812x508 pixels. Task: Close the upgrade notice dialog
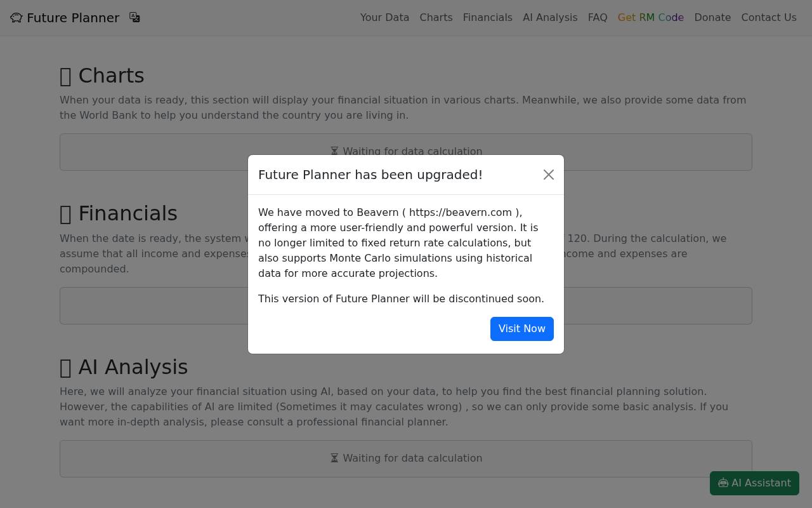(549, 175)
